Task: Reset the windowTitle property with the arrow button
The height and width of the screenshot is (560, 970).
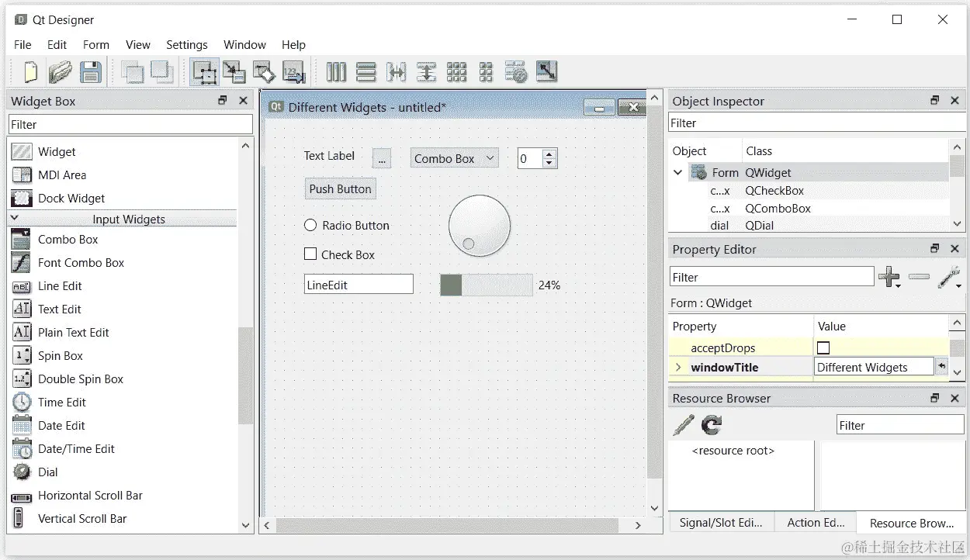Action: (941, 367)
